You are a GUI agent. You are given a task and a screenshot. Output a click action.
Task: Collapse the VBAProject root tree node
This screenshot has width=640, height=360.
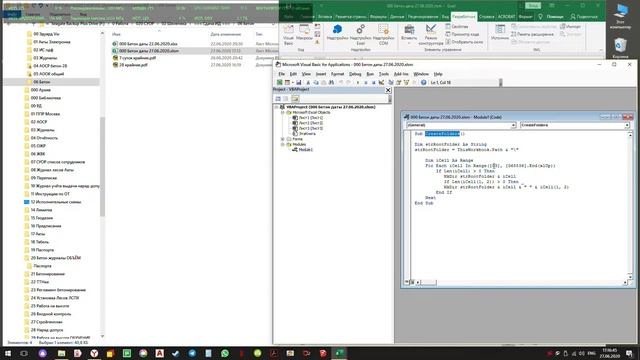pos(277,107)
